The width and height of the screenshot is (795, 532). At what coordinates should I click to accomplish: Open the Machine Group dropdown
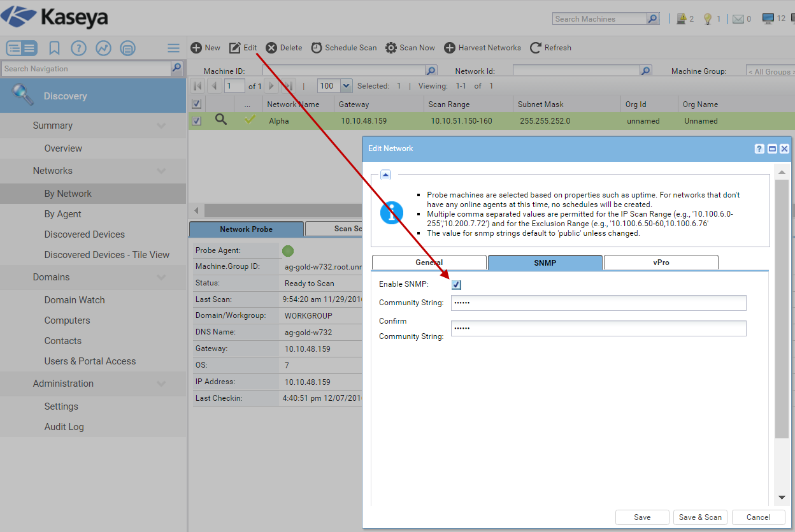770,71
